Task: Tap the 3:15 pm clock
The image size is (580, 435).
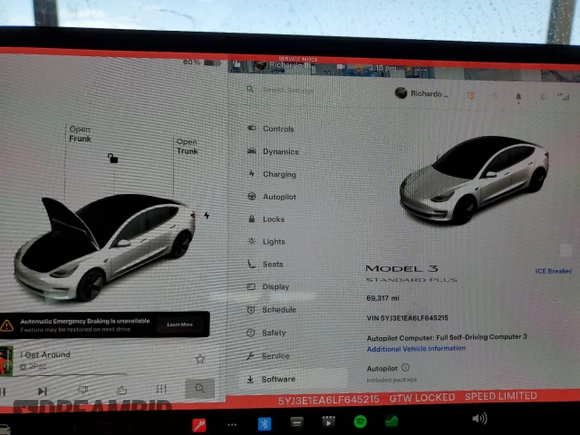Action: click(x=382, y=68)
